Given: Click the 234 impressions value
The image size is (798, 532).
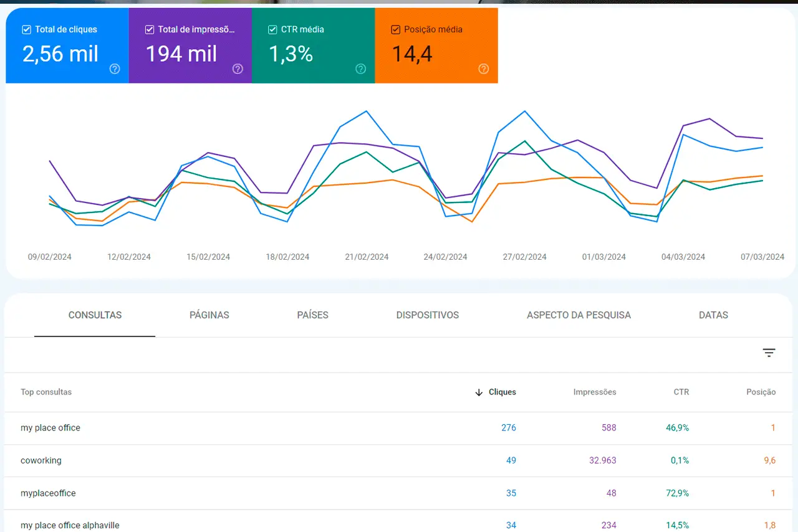Looking at the screenshot, I should (609, 525).
